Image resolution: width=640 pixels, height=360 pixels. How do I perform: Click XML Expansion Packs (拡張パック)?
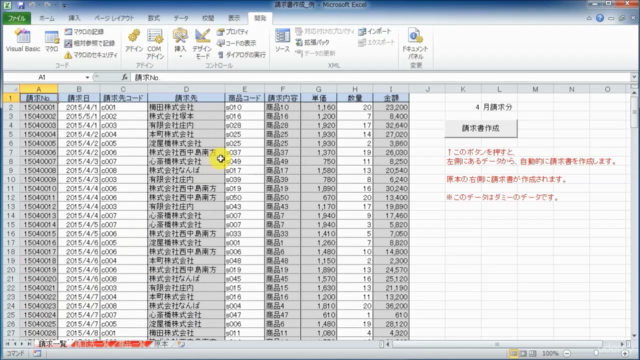click(312, 42)
